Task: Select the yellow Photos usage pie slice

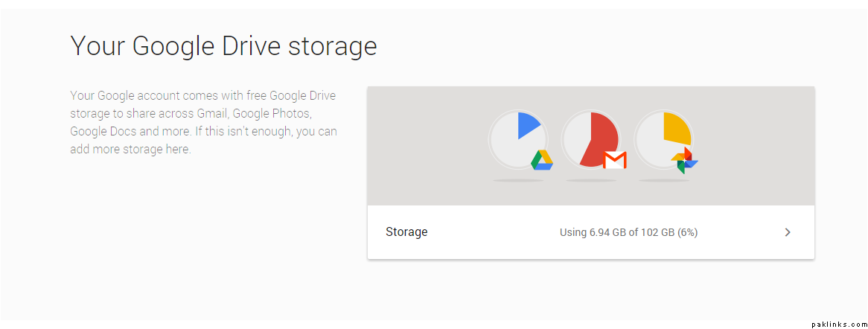Action: (x=676, y=127)
